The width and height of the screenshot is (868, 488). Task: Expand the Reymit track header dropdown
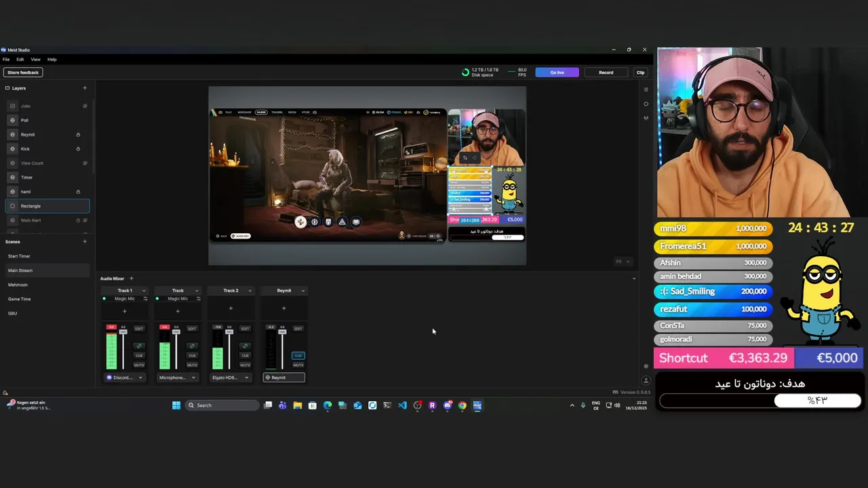[x=303, y=291]
